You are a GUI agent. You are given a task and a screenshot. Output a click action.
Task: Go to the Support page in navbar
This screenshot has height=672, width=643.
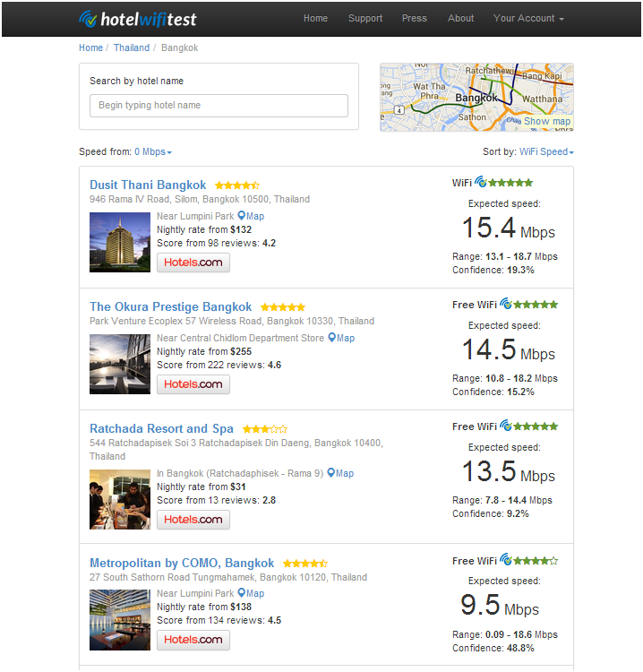click(364, 18)
